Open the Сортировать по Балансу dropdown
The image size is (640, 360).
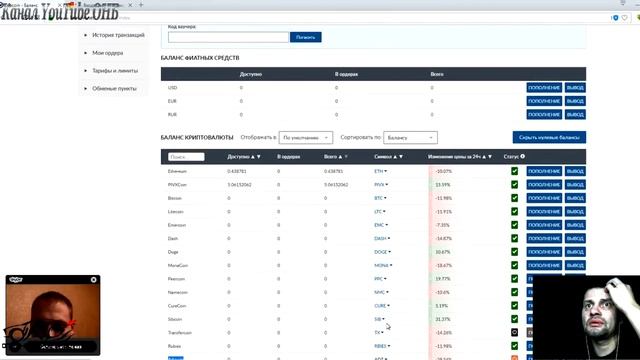[410, 138]
